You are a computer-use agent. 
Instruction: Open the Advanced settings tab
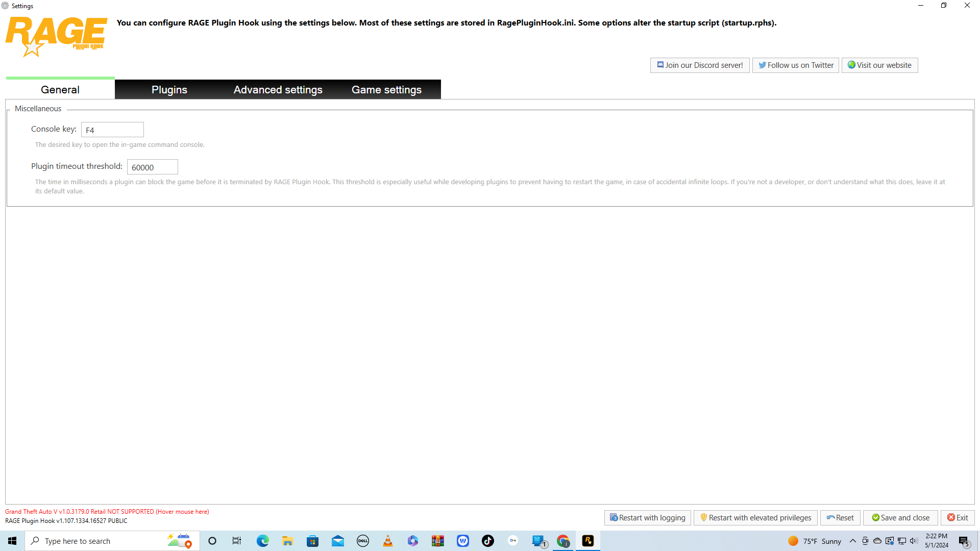(278, 90)
